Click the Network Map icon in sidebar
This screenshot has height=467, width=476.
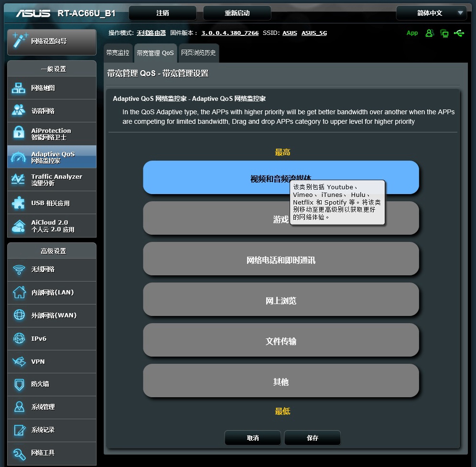(19, 88)
